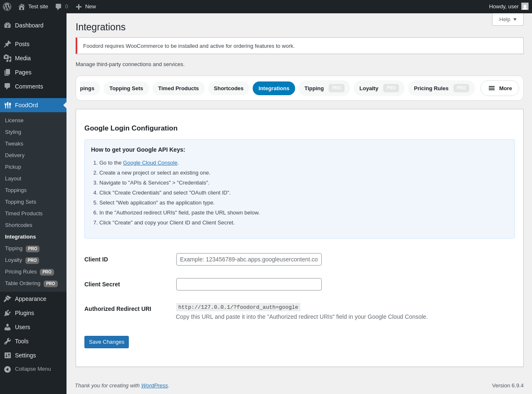The width and height of the screenshot is (532, 394).
Task: Open the Media library icon
Action: pyautogui.click(x=7, y=58)
